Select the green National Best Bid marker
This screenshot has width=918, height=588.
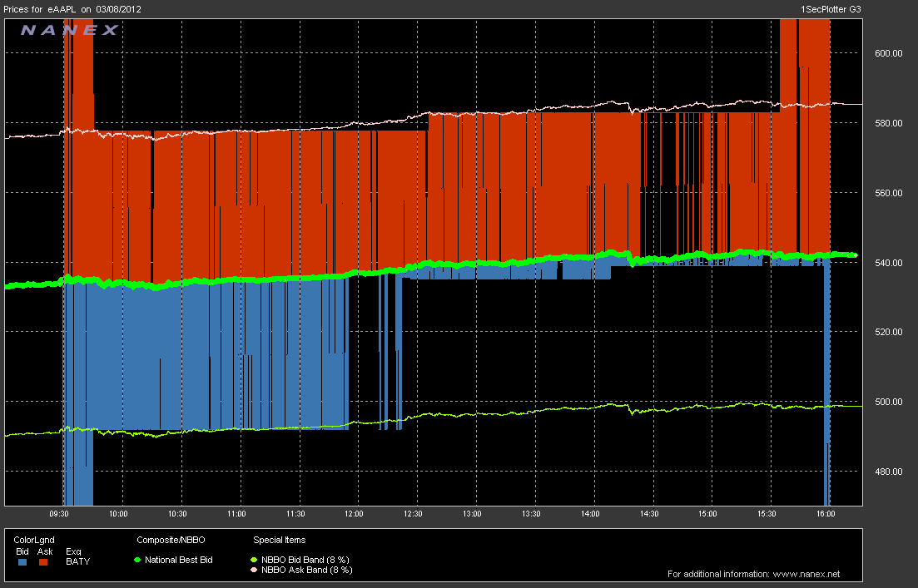pos(137,560)
